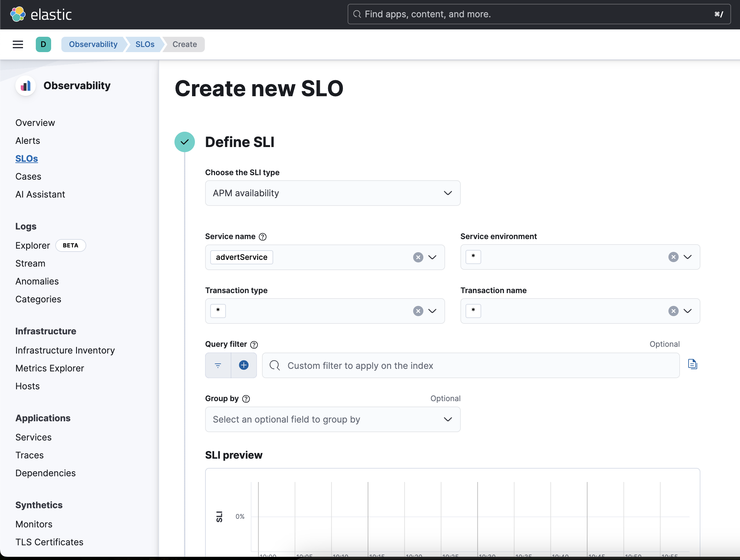
Task: Click the advertService selected pill
Action: (x=242, y=257)
